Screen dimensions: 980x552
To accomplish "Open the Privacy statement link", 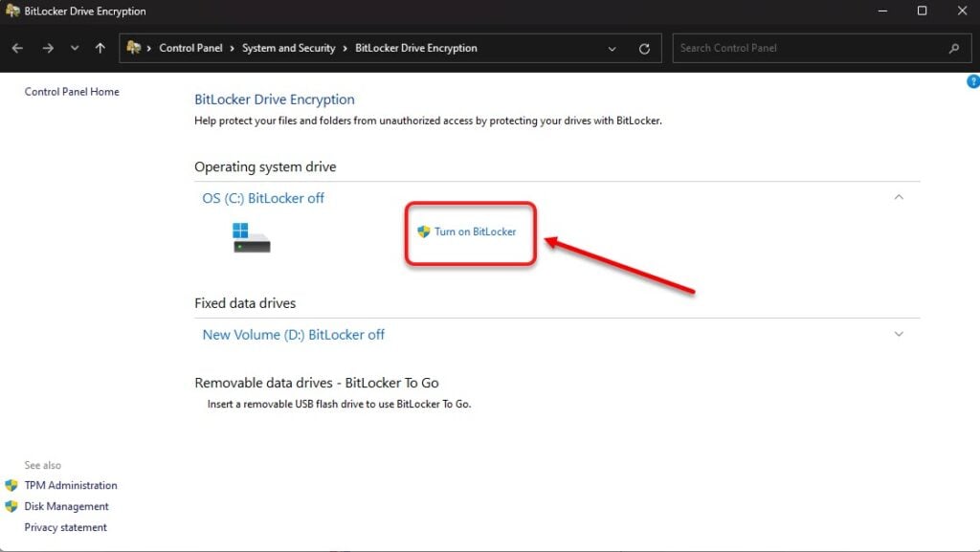I will [66, 528].
